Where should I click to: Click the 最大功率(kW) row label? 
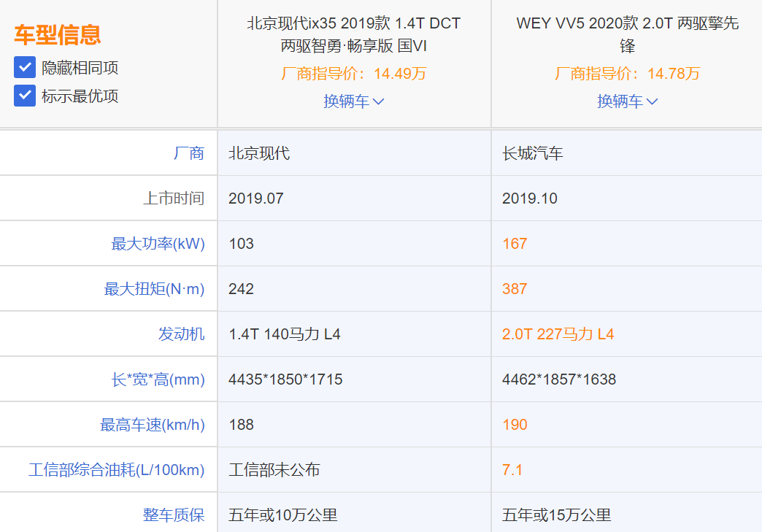click(x=158, y=244)
